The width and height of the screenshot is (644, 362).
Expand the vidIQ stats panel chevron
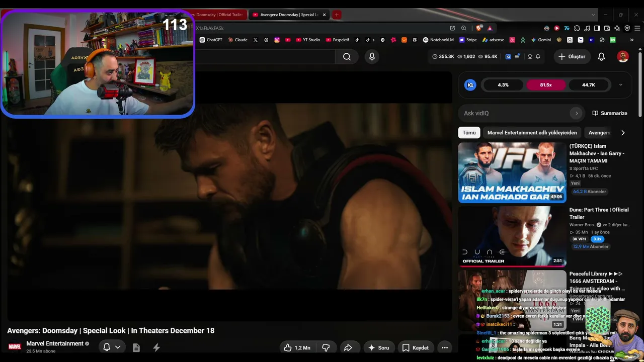tap(620, 85)
